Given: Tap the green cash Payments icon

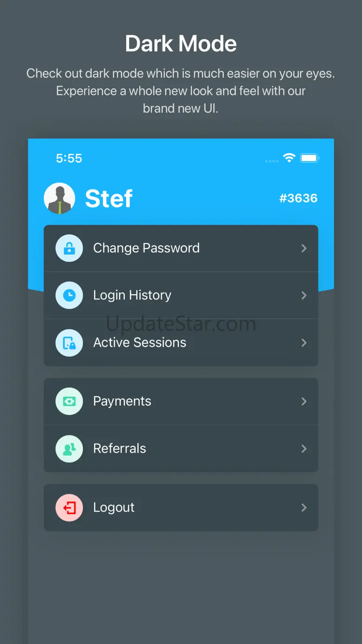Looking at the screenshot, I should point(69,401).
